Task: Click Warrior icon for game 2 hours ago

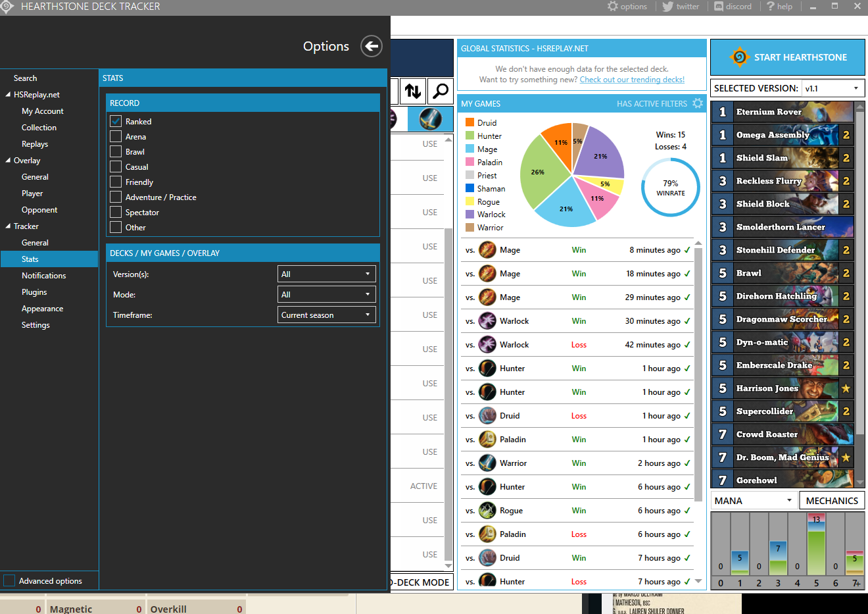Action: click(487, 463)
